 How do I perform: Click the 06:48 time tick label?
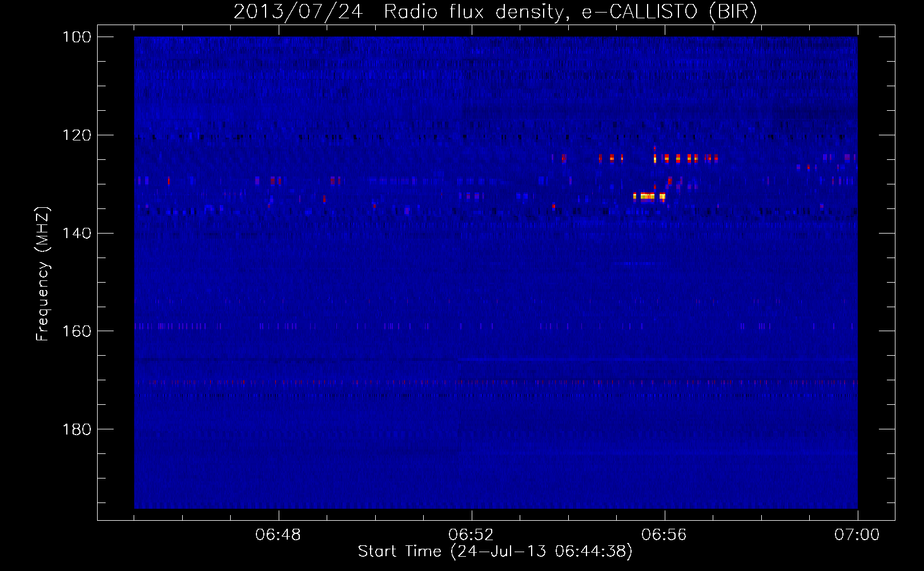(278, 535)
